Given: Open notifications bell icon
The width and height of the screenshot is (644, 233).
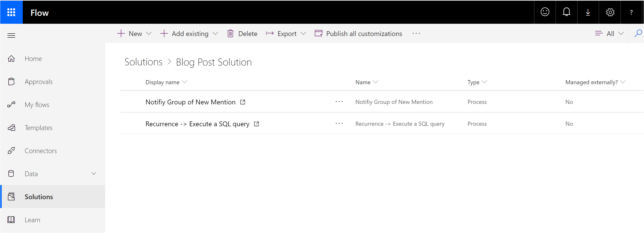Looking at the screenshot, I should [x=566, y=12].
